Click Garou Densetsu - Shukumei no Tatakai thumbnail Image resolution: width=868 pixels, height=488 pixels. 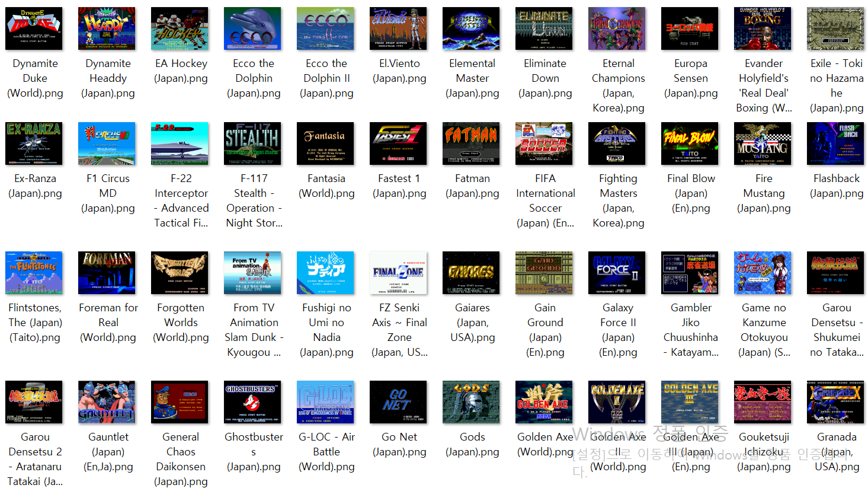click(x=835, y=273)
